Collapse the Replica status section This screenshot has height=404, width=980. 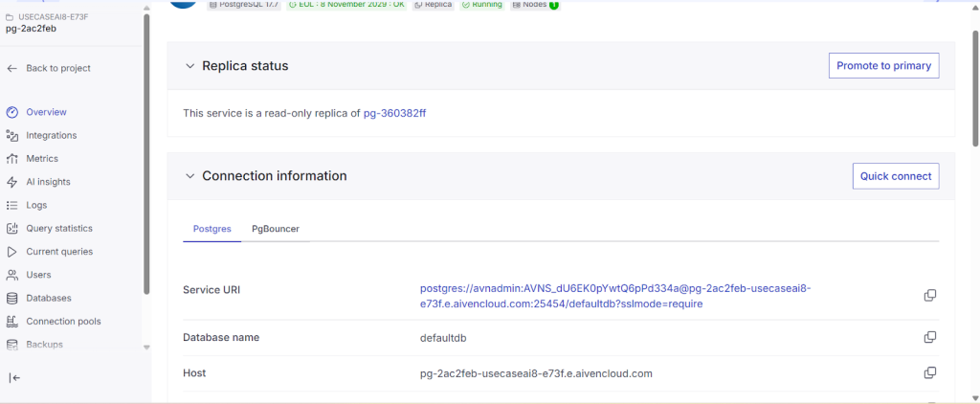pyautogui.click(x=189, y=66)
